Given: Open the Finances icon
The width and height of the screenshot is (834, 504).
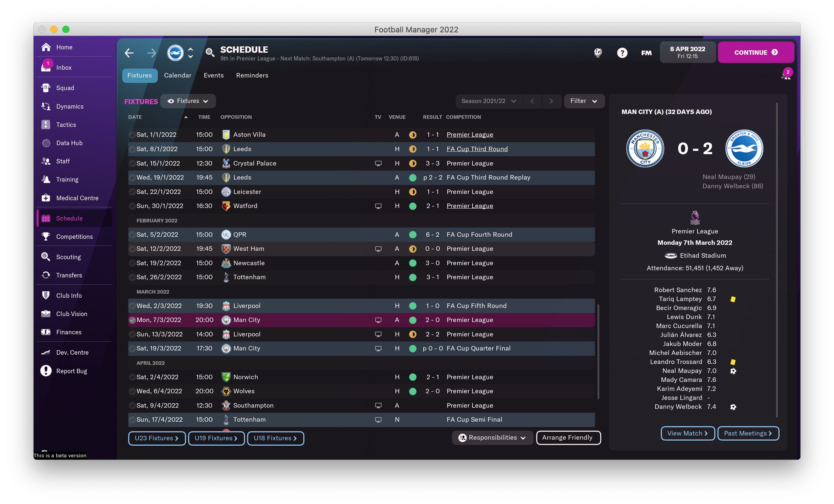Looking at the screenshot, I should click(46, 332).
